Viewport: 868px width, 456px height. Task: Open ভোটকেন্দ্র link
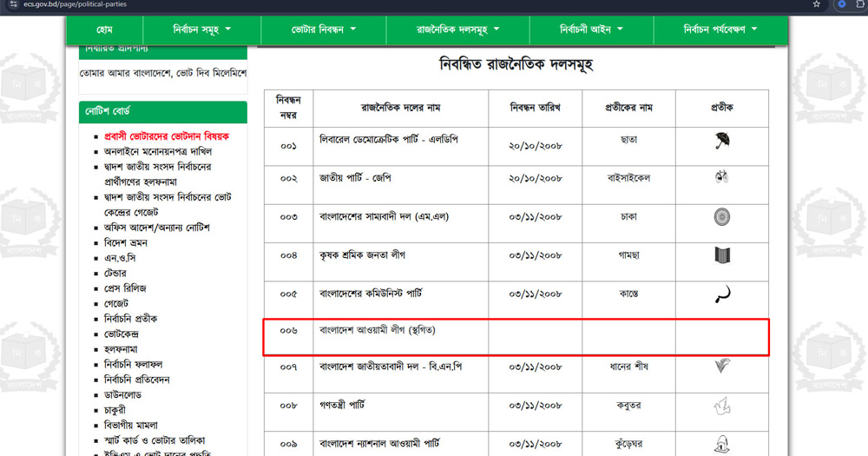click(x=122, y=334)
